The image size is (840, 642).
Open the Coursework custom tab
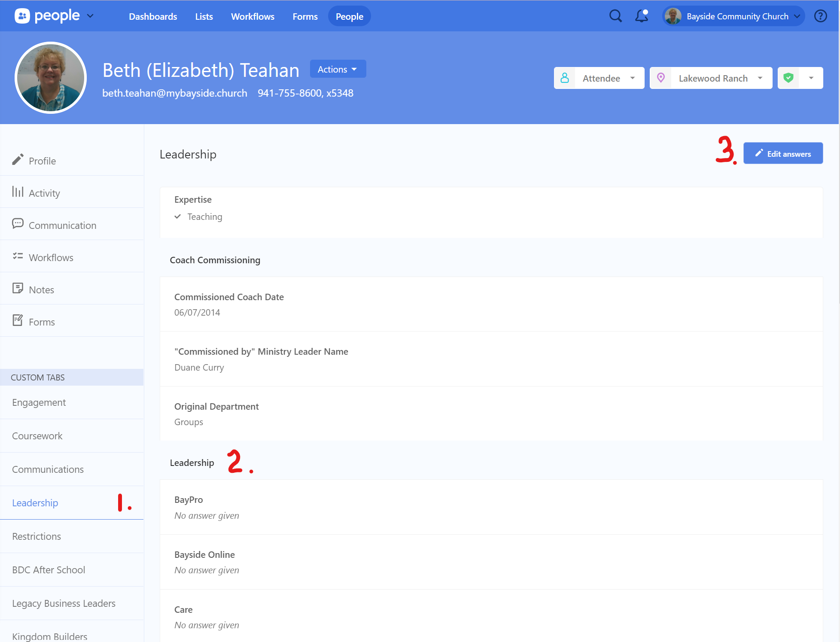[37, 436]
